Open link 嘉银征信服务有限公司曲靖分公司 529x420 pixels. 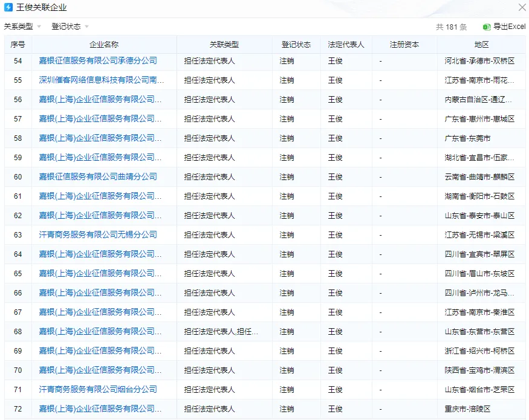coord(98,177)
